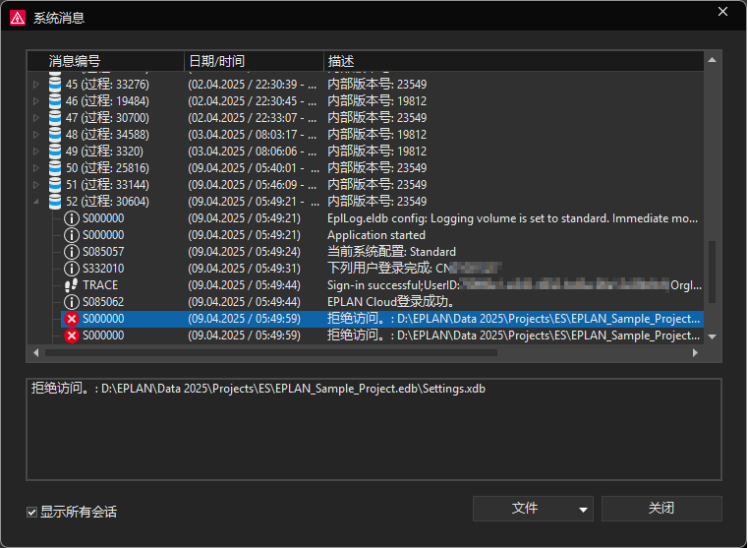
Task: Click the red error icon in last row
Action: [72, 336]
